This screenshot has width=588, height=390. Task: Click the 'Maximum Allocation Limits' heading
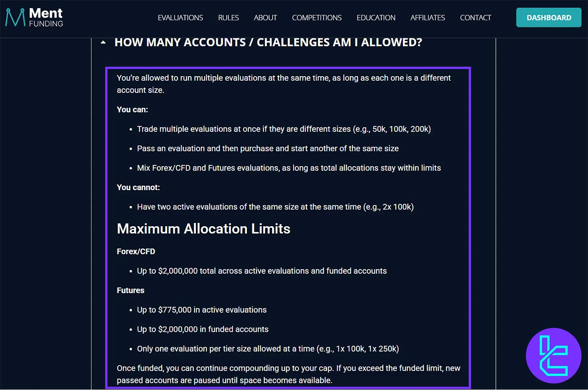[204, 229]
